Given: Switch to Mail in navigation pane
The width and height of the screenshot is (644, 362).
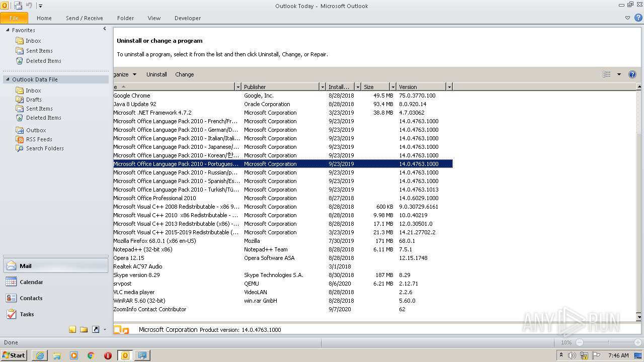Looking at the screenshot, I should [55, 266].
